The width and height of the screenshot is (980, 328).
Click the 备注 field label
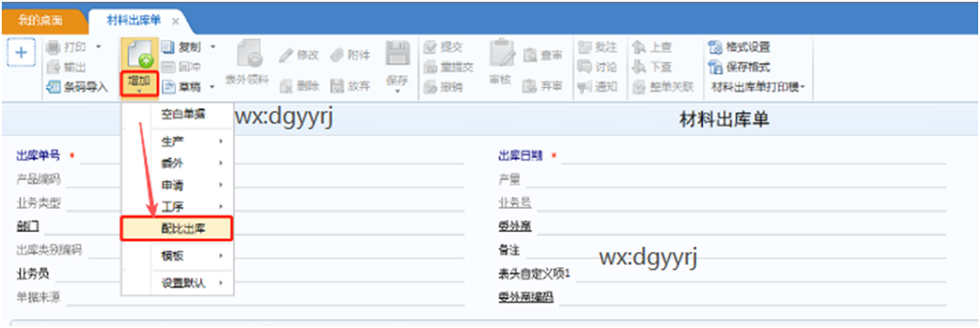(509, 250)
